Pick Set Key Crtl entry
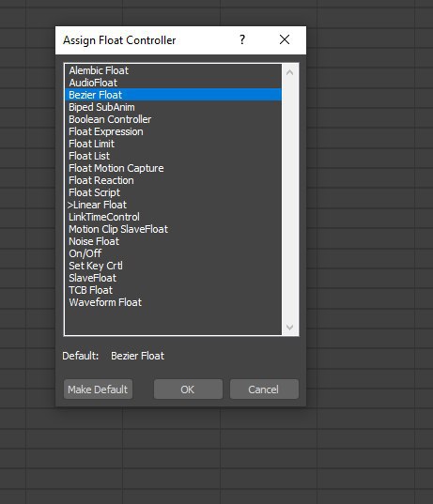 click(x=173, y=266)
